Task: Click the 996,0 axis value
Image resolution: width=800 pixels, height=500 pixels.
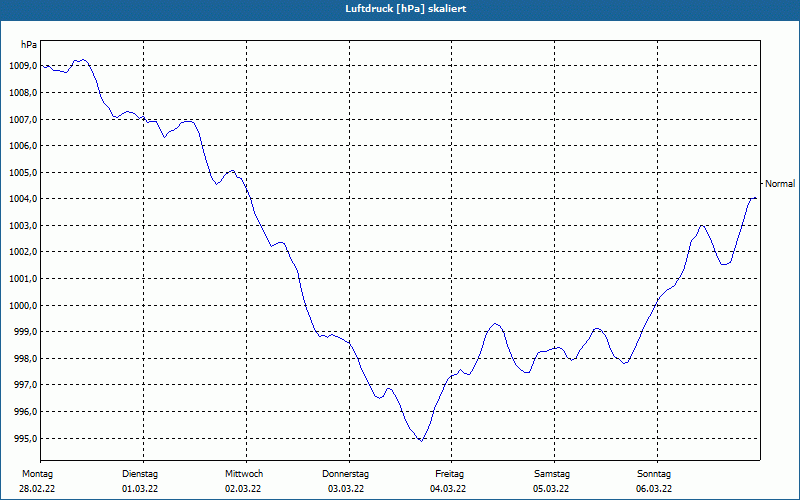Action: [25, 412]
